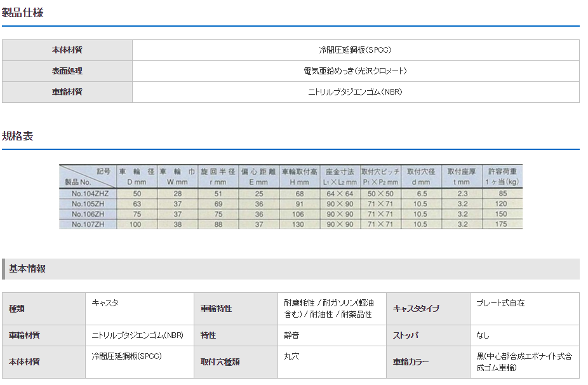Screen dimensions: 588x385
Task: Click hole diameter value 6.5
Action: point(422,194)
